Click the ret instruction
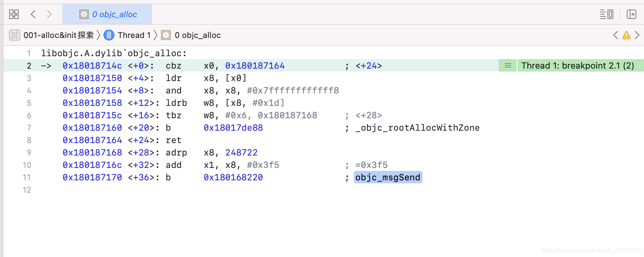The image size is (644, 257). [174, 140]
